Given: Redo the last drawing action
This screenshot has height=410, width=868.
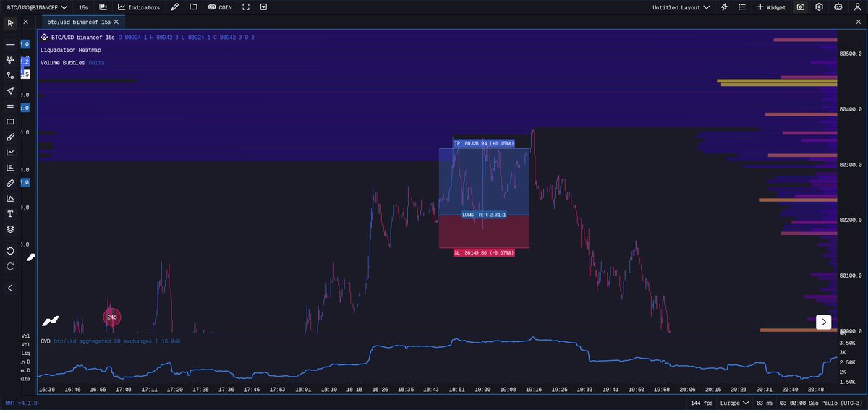Looking at the screenshot, I should [x=10, y=266].
